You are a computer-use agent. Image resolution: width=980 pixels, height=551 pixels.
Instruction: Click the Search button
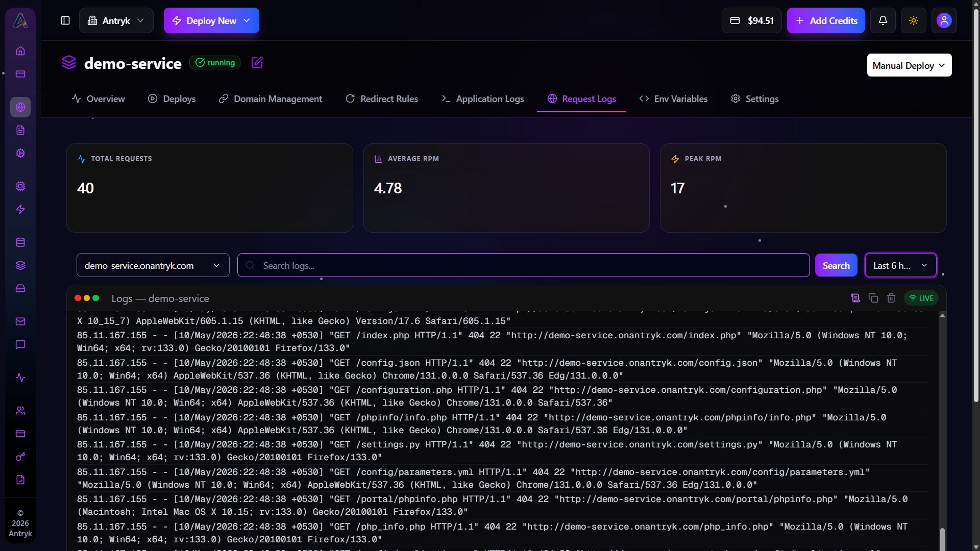click(836, 265)
